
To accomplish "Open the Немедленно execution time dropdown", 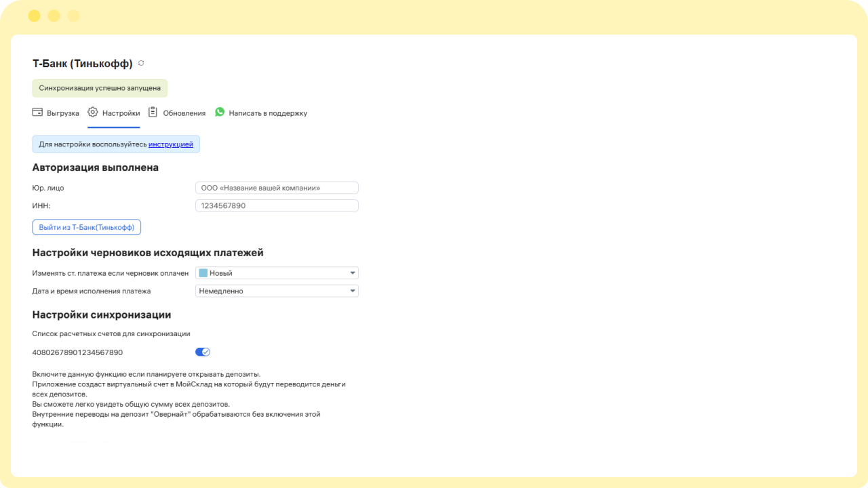I will click(x=277, y=291).
